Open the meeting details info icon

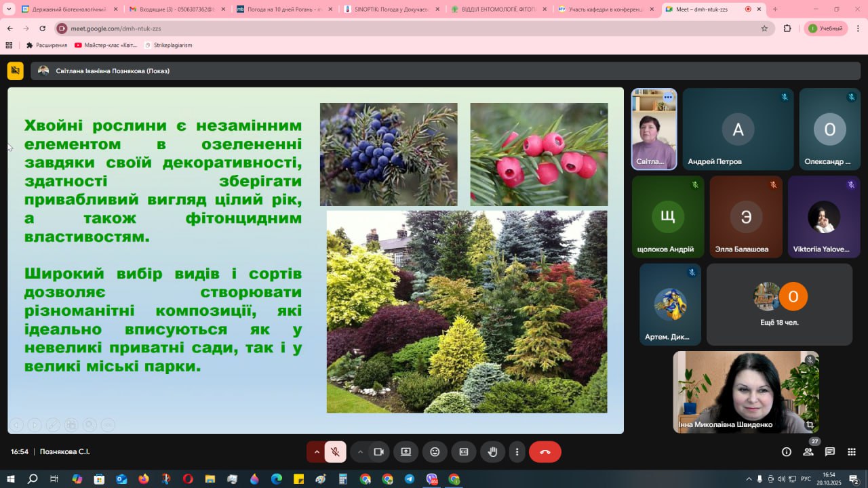tap(787, 452)
